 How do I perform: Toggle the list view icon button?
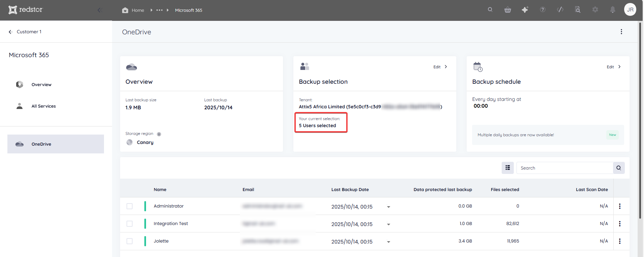(x=508, y=168)
